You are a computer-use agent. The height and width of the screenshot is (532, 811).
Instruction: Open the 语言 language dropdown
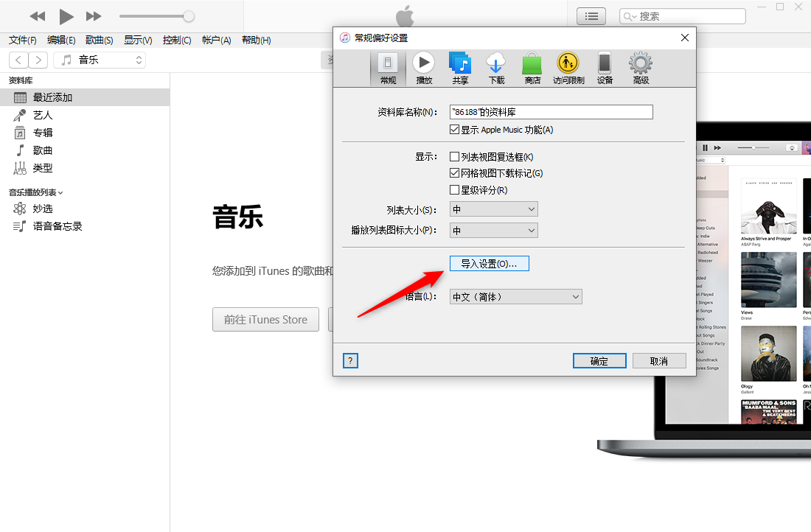pyautogui.click(x=516, y=297)
